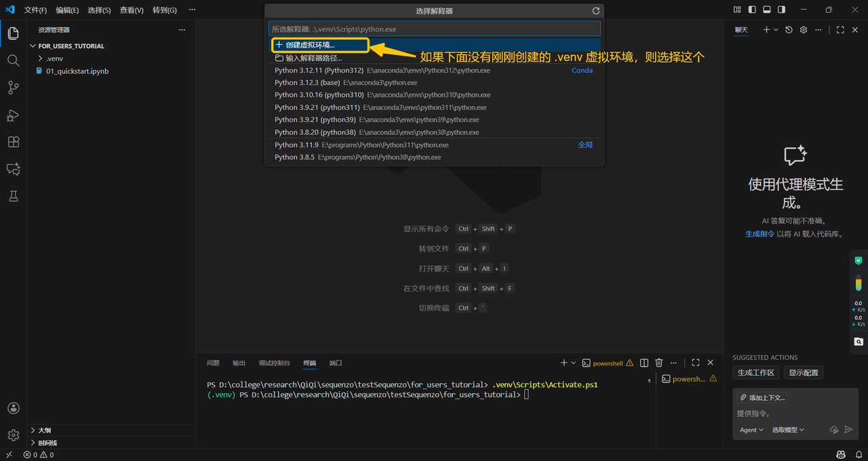This screenshot has width=868, height=461.
Task: Toggle the secondary sidebar layout button
Action: click(x=782, y=10)
